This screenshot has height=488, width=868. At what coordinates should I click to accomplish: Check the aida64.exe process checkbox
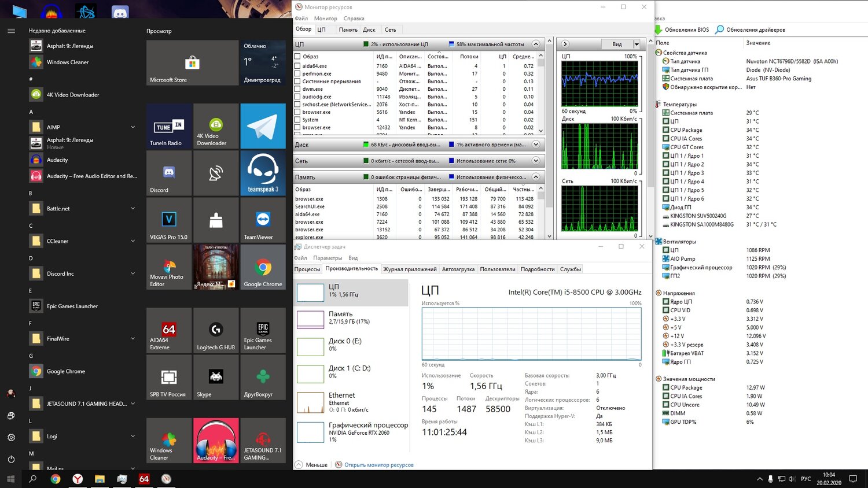click(x=297, y=66)
